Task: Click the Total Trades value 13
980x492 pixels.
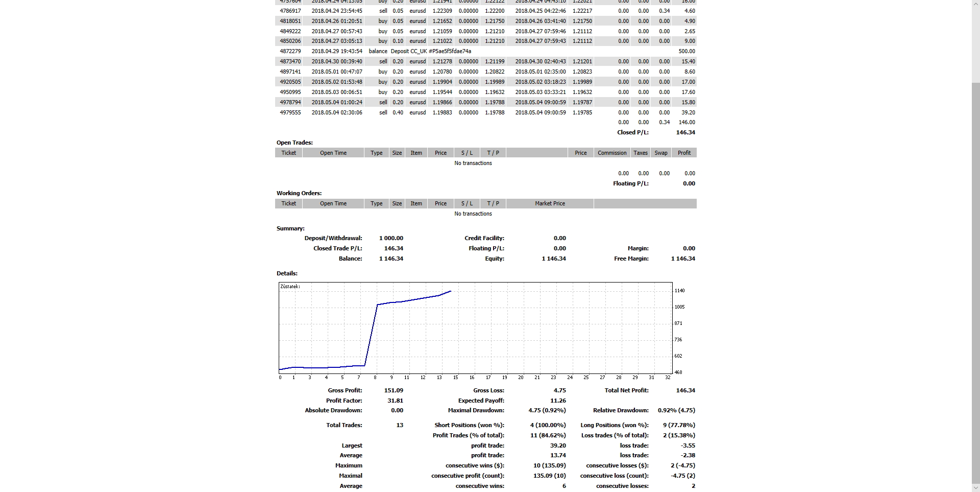Action: pyautogui.click(x=400, y=425)
